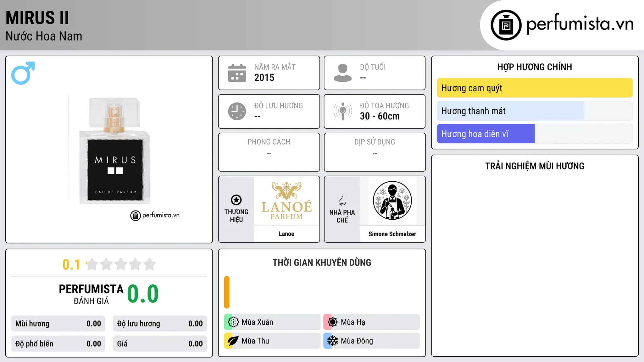Click the 0.1 user rating value

point(71,265)
